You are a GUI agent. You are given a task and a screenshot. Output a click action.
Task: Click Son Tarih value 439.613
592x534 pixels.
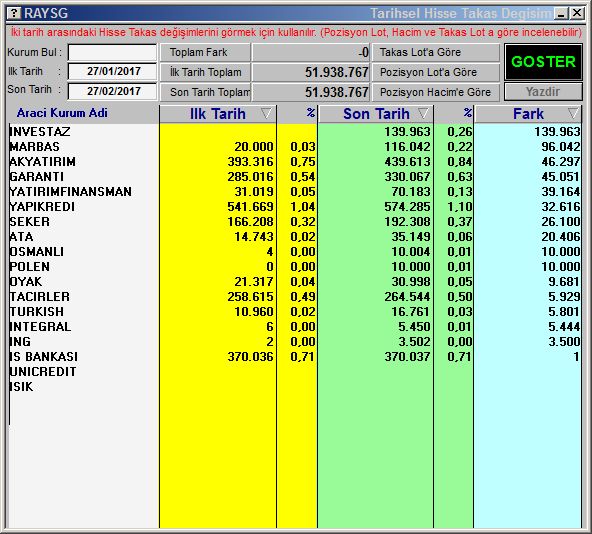pyautogui.click(x=407, y=162)
